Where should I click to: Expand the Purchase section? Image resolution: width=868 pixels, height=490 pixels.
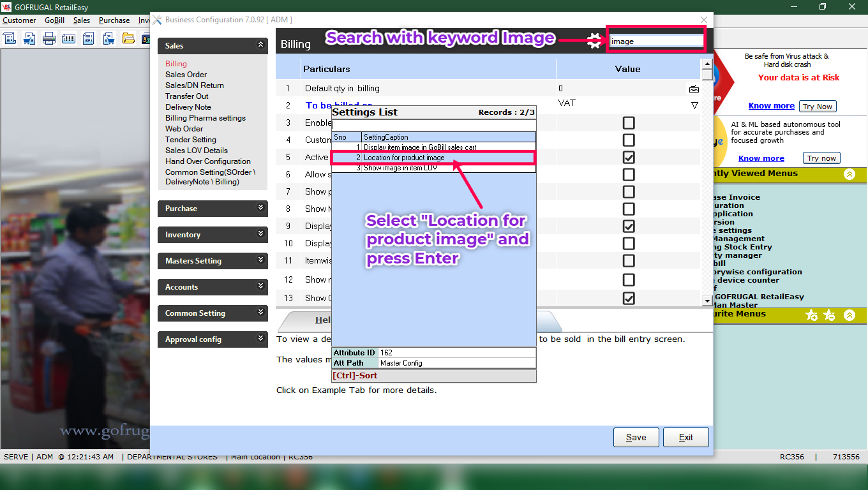click(260, 208)
